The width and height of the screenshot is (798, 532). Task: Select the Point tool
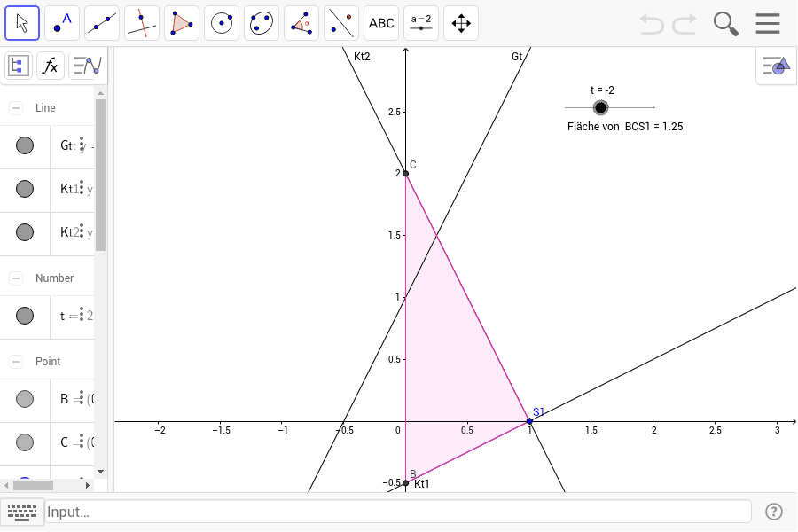coord(62,23)
